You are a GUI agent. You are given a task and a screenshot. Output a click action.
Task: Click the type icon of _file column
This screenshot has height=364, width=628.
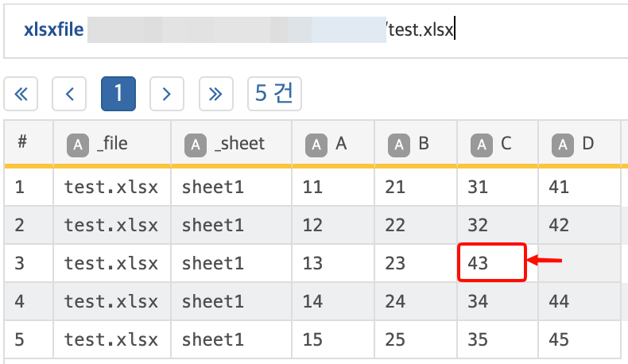click(77, 144)
